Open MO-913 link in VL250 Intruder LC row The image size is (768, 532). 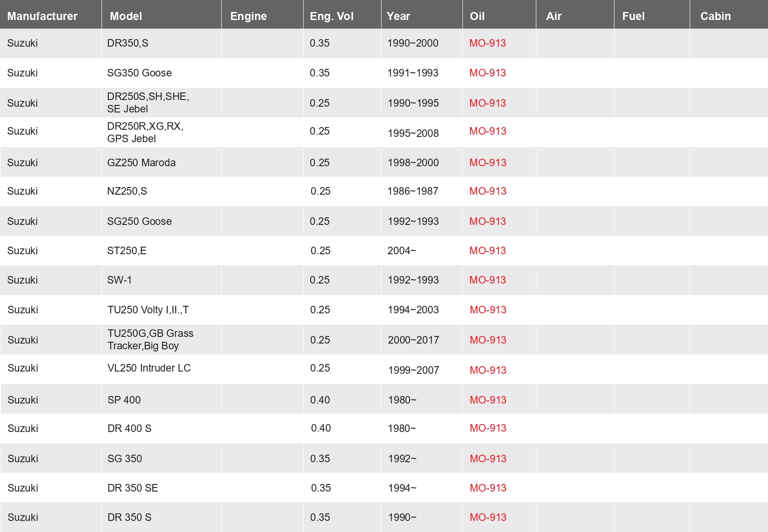point(488,370)
